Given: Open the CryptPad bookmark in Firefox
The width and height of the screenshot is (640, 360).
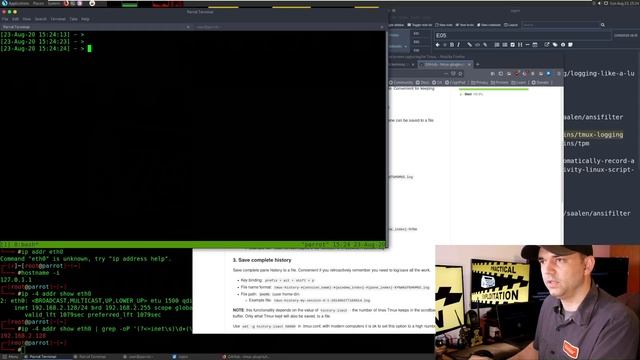Looking at the screenshot, I should click(x=456, y=82).
